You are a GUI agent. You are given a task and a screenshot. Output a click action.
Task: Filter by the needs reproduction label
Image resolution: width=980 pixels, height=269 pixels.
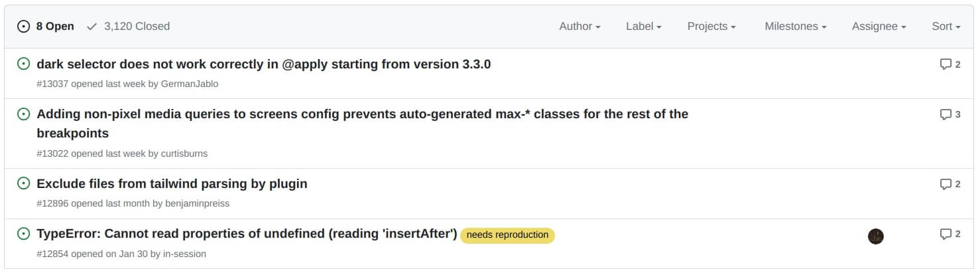[507, 235]
